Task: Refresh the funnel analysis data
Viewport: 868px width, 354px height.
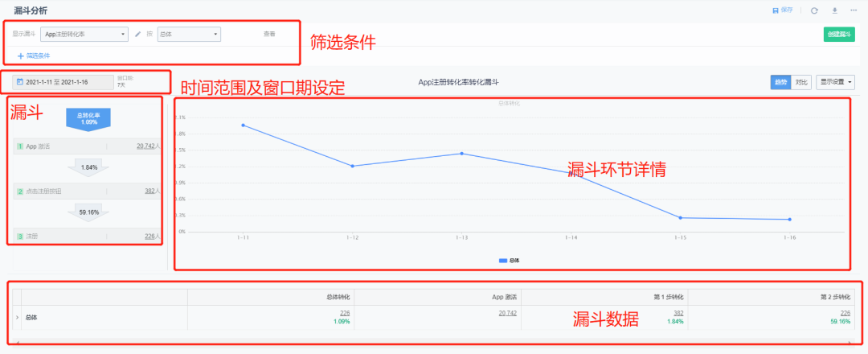Action: (814, 10)
